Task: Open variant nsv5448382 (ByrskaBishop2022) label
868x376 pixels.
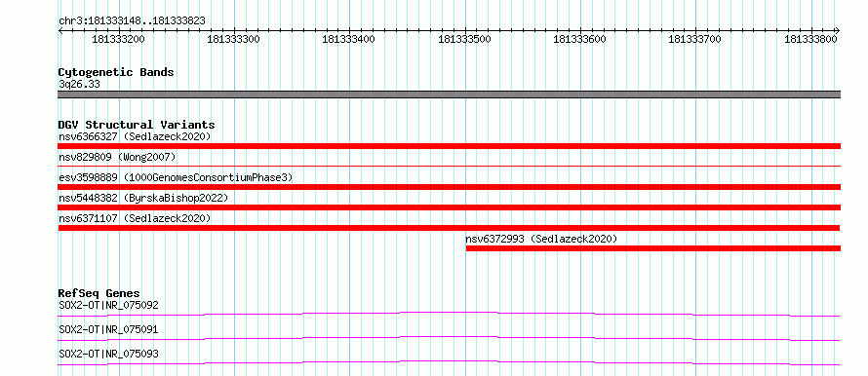Action: [142, 198]
